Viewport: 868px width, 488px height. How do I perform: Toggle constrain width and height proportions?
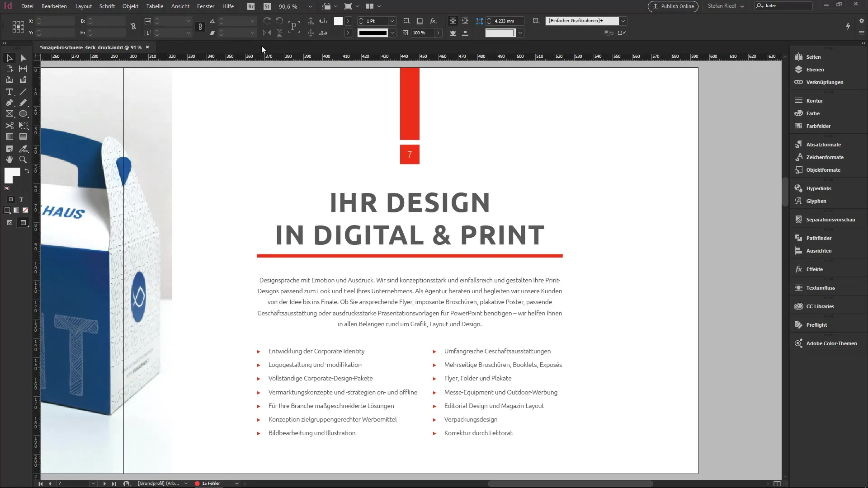click(133, 27)
